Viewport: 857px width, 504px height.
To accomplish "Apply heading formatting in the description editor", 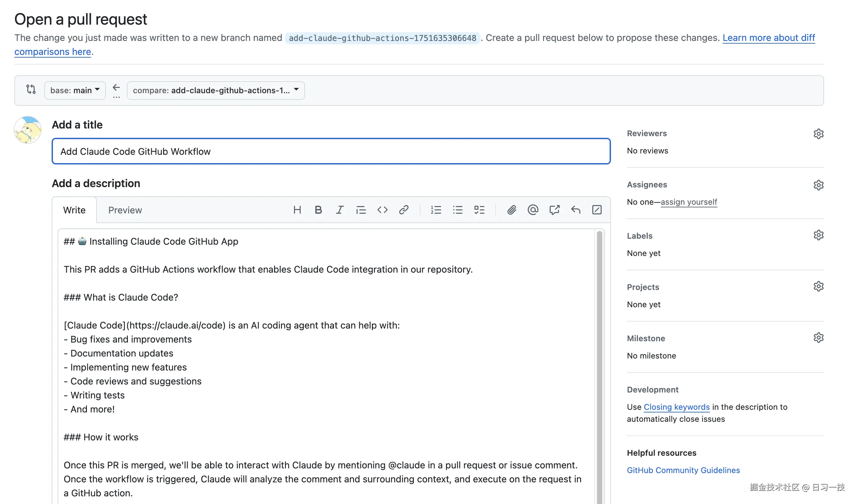I will click(x=297, y=210).
